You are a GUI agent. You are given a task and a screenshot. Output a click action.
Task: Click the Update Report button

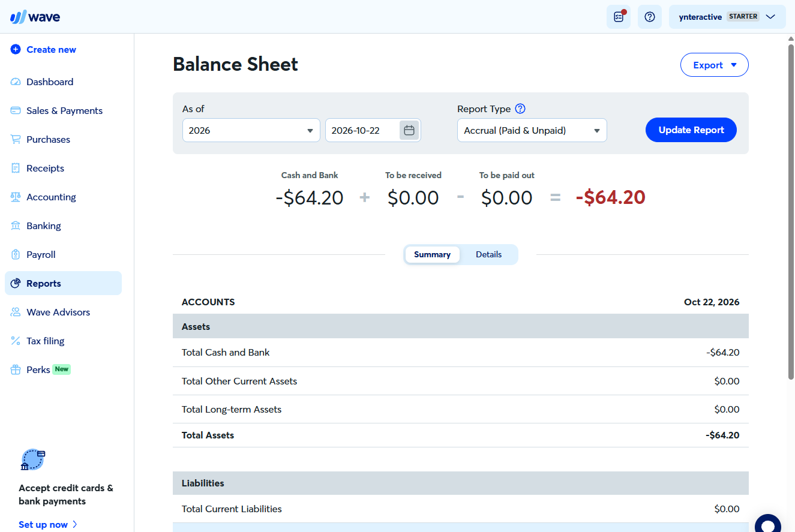pos(691,130)
